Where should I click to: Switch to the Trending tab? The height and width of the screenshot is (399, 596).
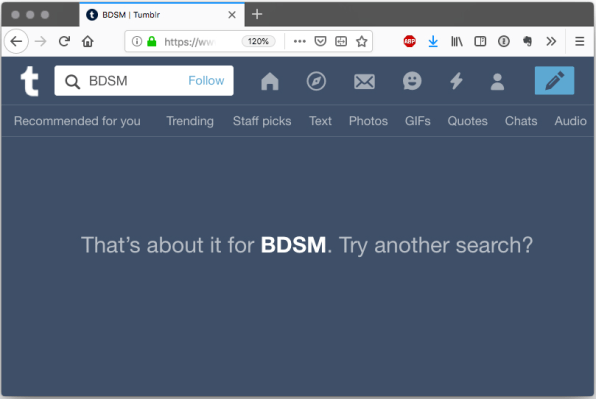tap(190, 121)
